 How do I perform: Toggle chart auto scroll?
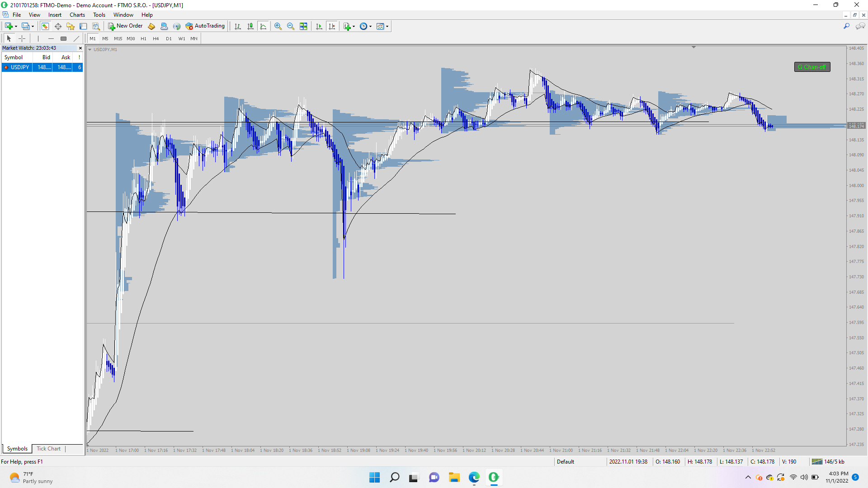319,26
